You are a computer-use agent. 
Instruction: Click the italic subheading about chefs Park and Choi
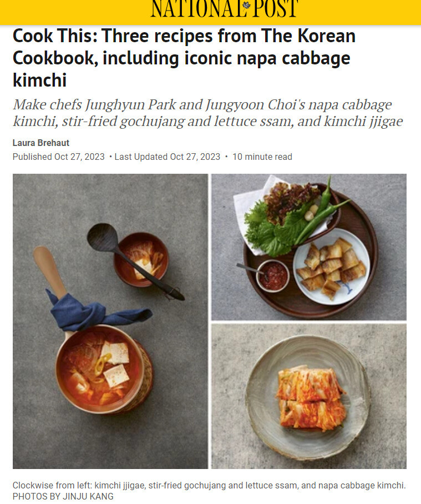click(207, 113)
